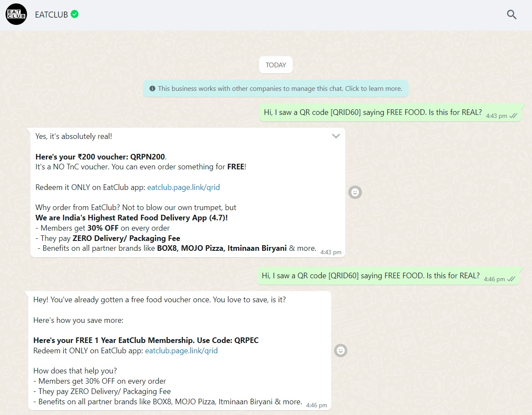Click 'They pay ZERO Delivery/ Packaging Fee' bold line
Image resolution: width=532 pixels, height=415 pixels.
pos(108,238)
